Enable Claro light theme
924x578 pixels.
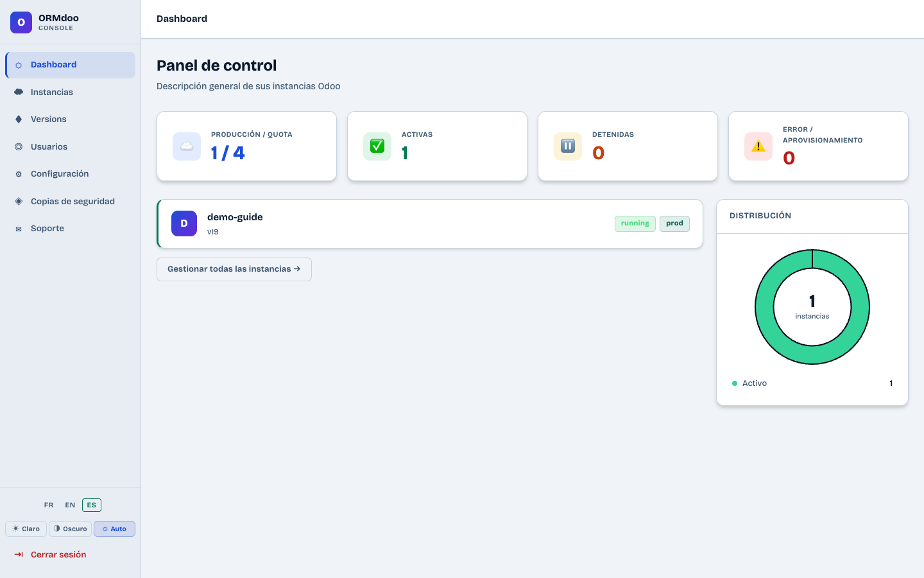(26, 529)
